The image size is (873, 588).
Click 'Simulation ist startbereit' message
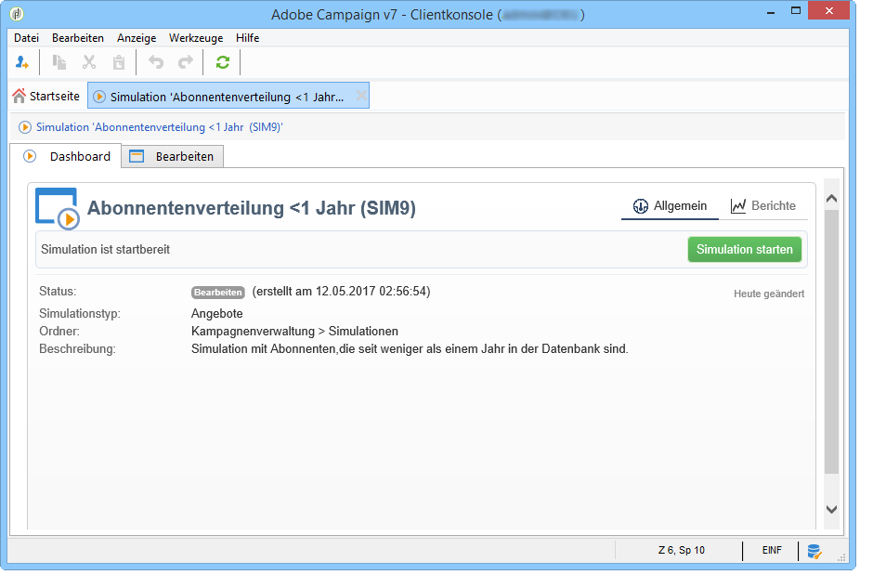point(105,250)
